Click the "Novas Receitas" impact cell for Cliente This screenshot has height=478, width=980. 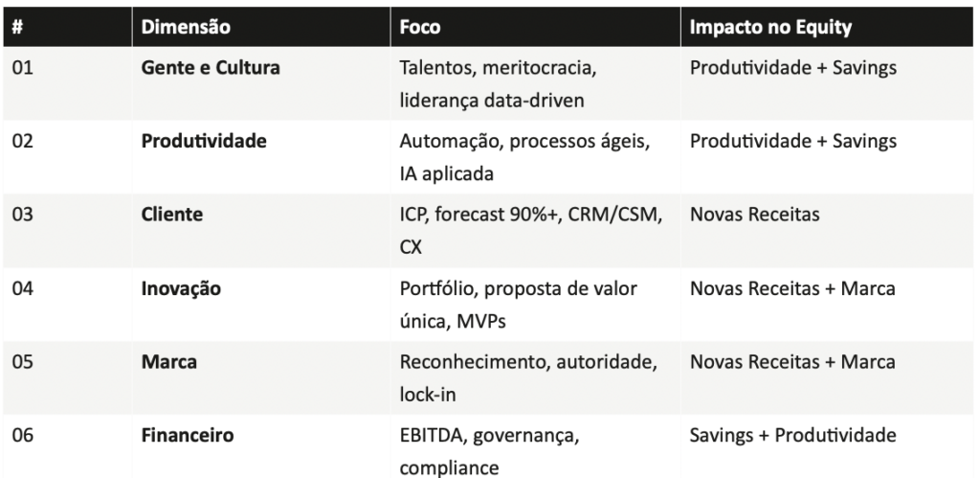754,215
